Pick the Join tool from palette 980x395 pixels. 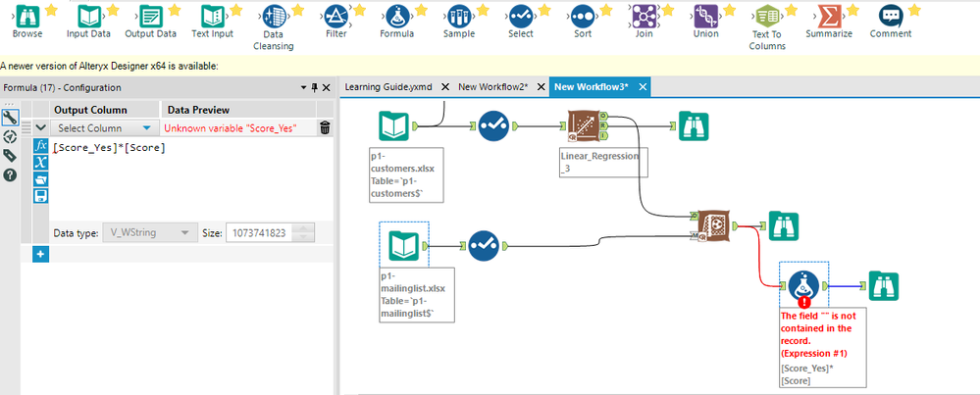644,15
